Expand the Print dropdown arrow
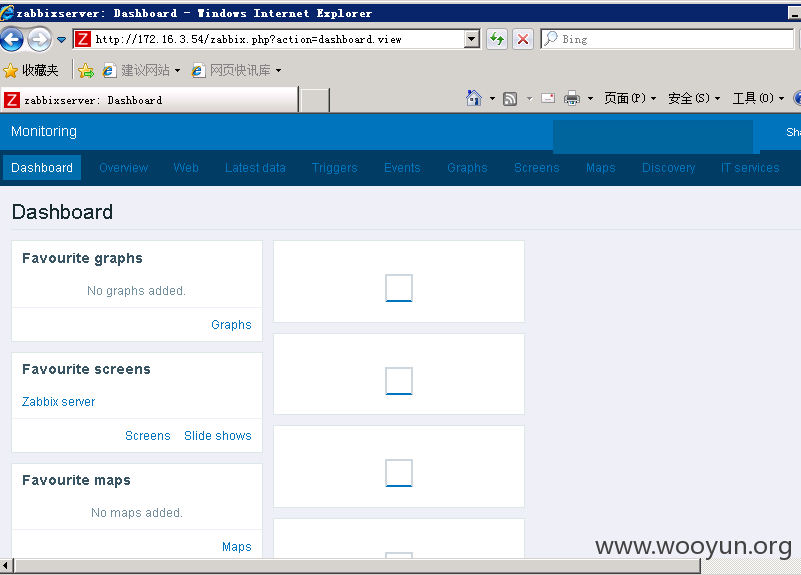Image resolution: width=801 pixels, height=575 pixels. [591, 99]
